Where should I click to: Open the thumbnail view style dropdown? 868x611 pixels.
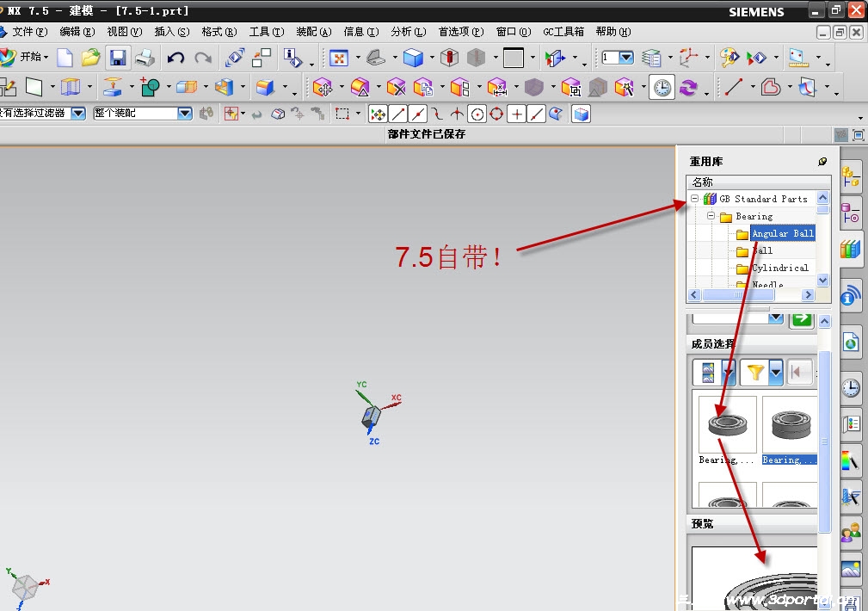click(729, 373)
